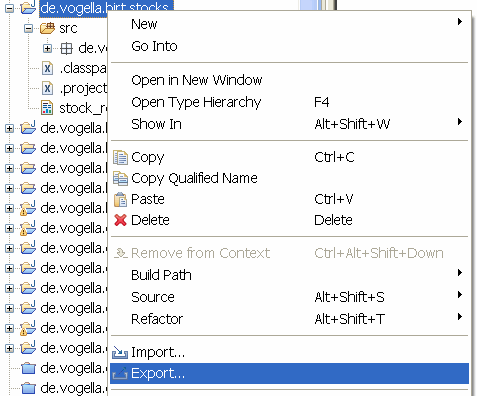
Task: Click the Paste clipboard icon
Action: pyautogui.click(x=120, y=199)
